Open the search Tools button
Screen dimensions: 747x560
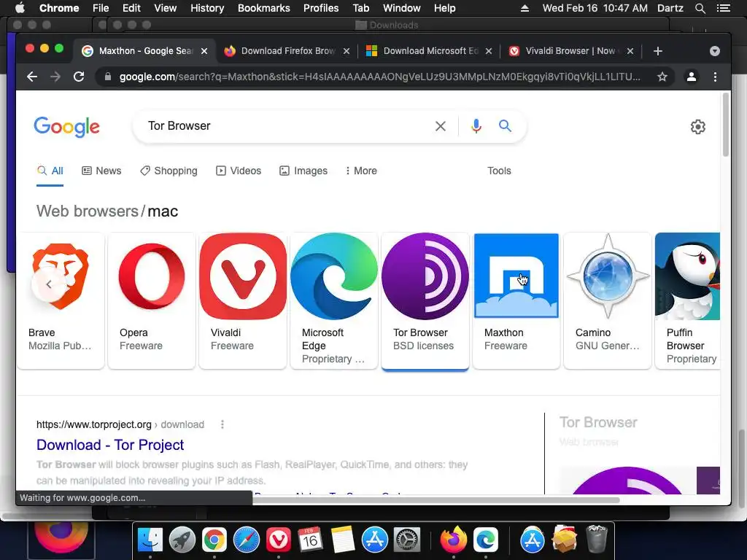[x=499, y=171]
